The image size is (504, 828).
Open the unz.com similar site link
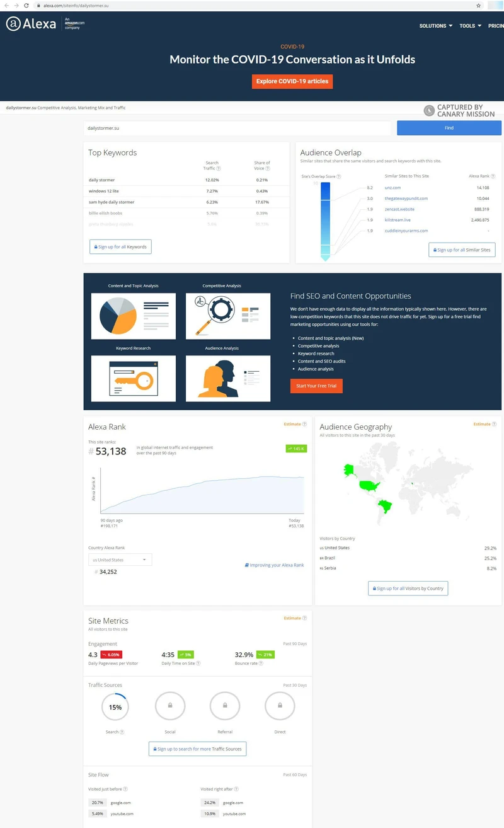coord(392,188)
